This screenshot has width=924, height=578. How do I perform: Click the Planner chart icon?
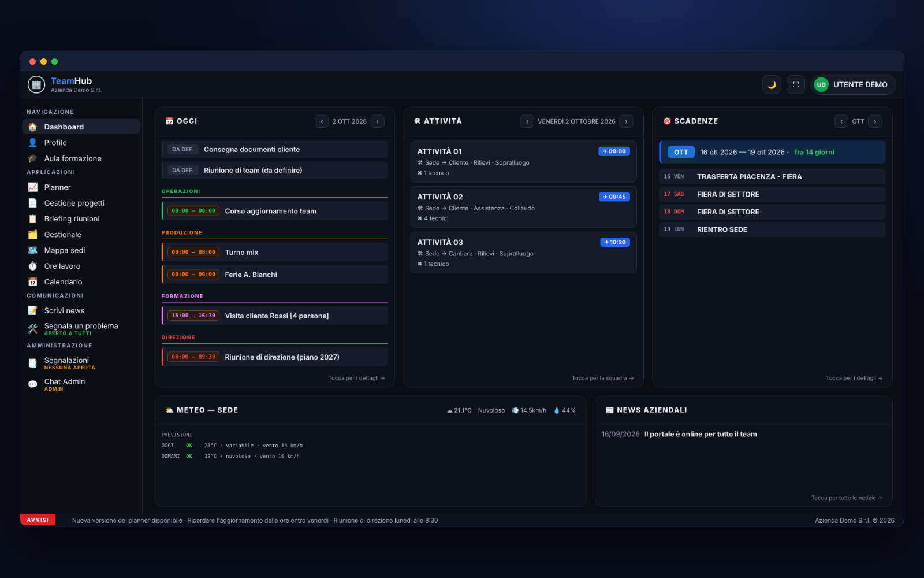(x=33, y=187)
